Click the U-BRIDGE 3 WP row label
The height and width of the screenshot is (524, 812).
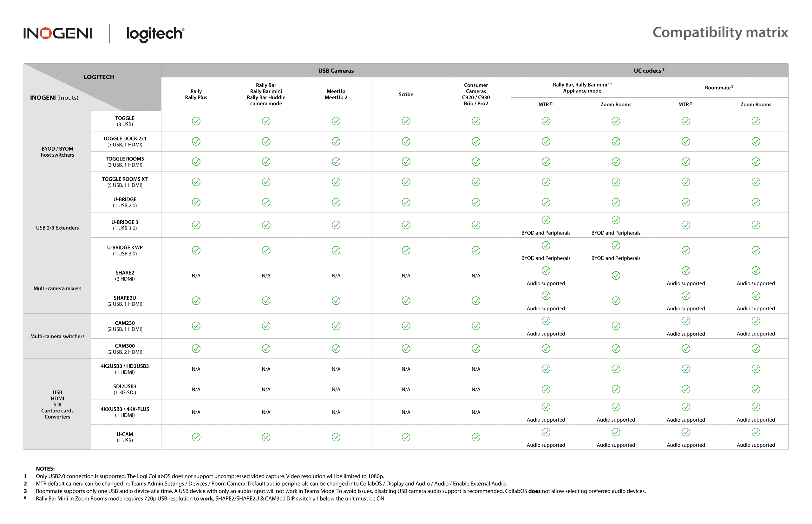125,250
